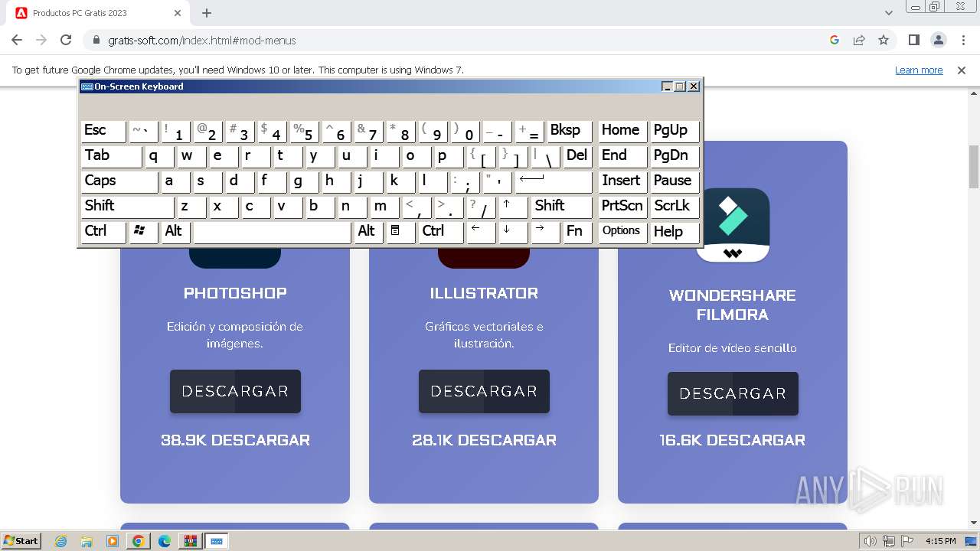Open Internet Explorer from taskbar
Screen dimensions: 980x551
(61, 541)
